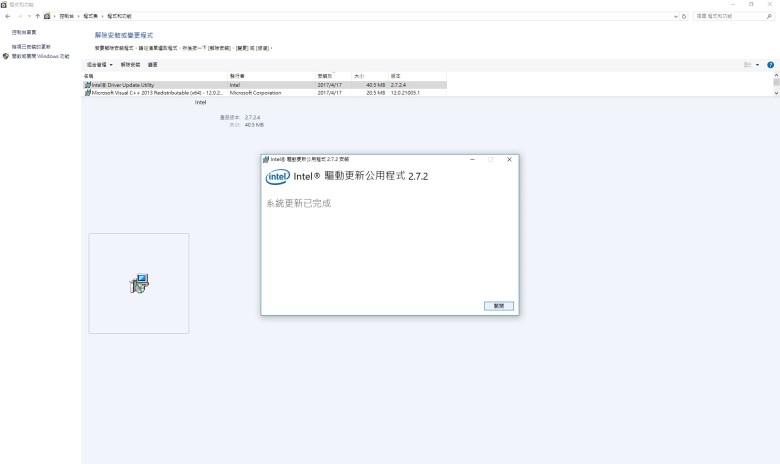The image size is (780, 464).
Task: Close the Intel installer dialog with X
Action: 509,160
